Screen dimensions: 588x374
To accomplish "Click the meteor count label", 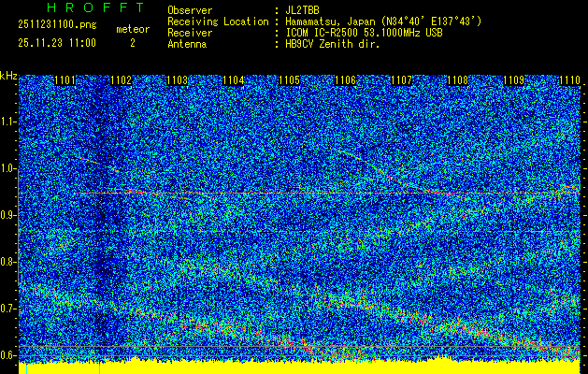I will click(x=132, y=30).
